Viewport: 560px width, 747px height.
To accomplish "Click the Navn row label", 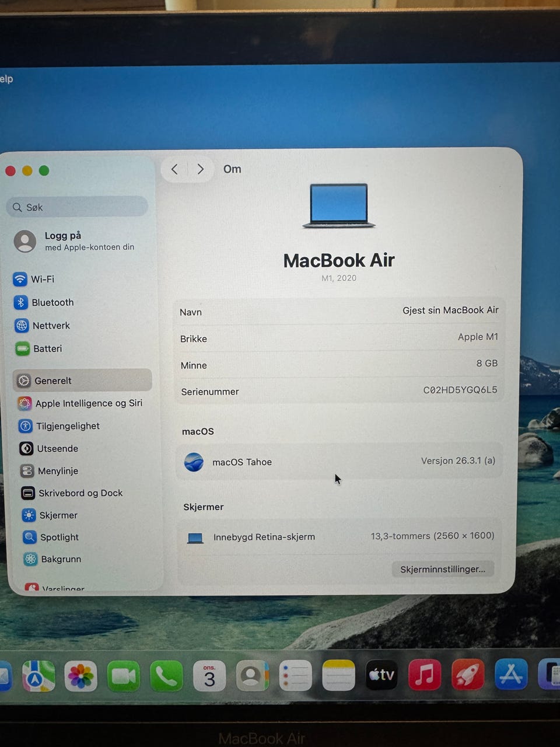I will coord(191,312).
